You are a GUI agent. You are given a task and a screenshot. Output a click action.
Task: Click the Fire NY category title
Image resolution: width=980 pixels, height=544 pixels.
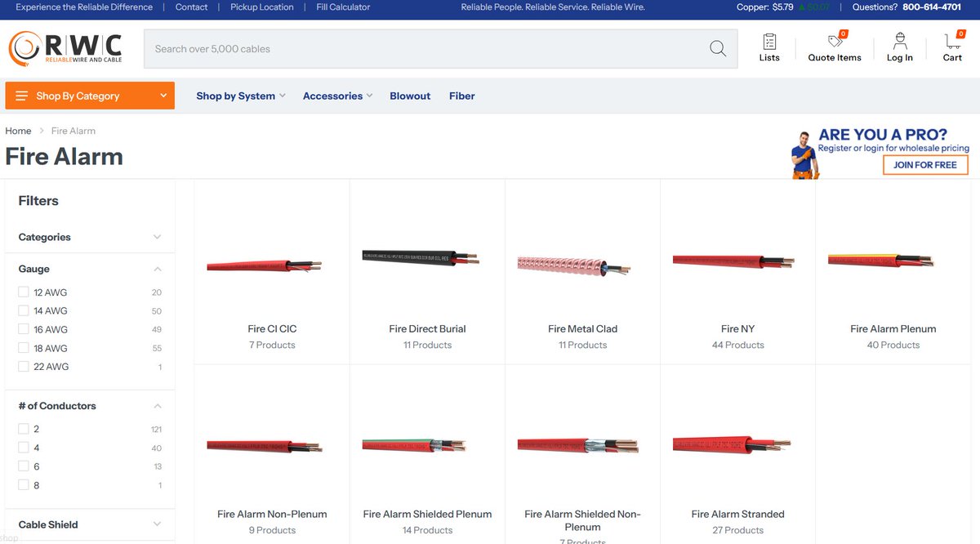click(x=737, y=329)
